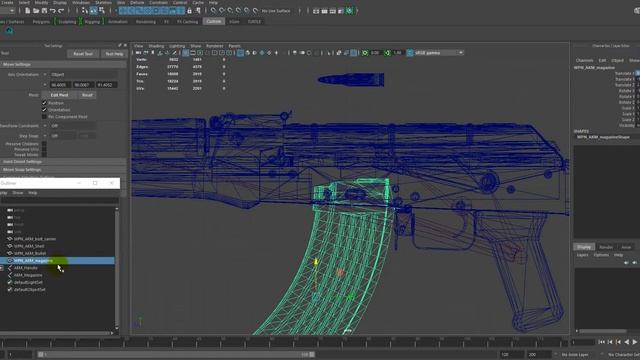The width and height of the screenshot is (640, 360).
Task: Click the New Scene icon in the status line
Action: tap(27, 11)
